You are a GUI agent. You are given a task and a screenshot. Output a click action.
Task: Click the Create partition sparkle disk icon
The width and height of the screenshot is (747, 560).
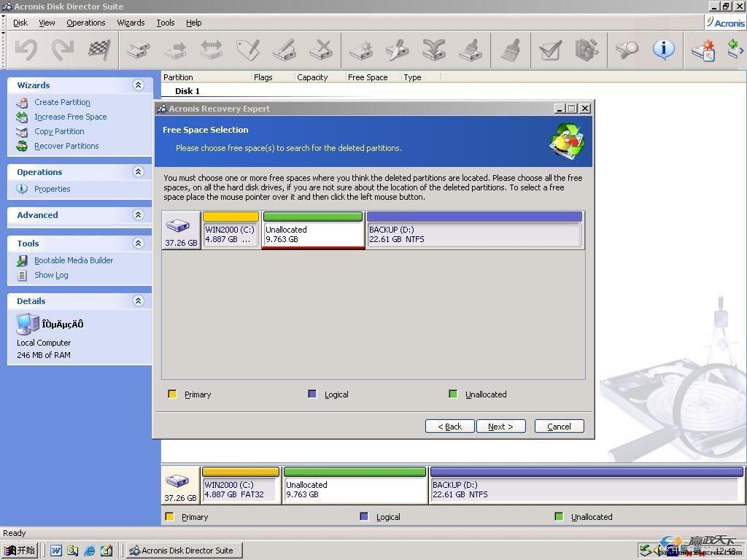click(360, 50)
